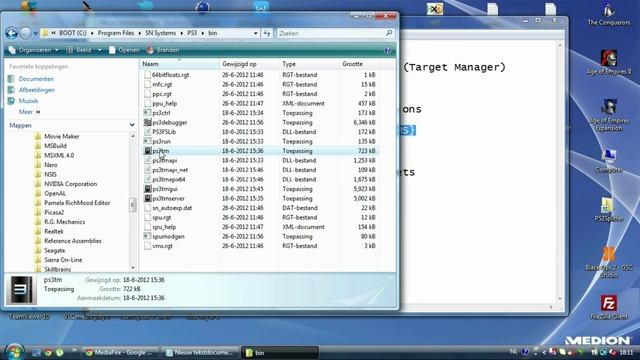Image resolution: width=640 pixels, height=360 pixels.
Task: Go forward using the Explorer forward arrow
Action: point(26,33)
